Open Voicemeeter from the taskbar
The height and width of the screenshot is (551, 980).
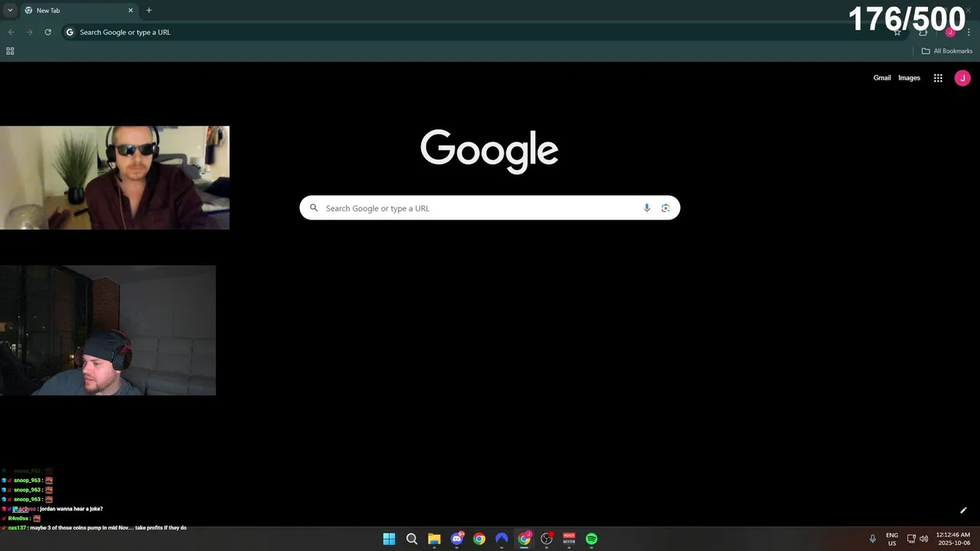coord(569,539)
